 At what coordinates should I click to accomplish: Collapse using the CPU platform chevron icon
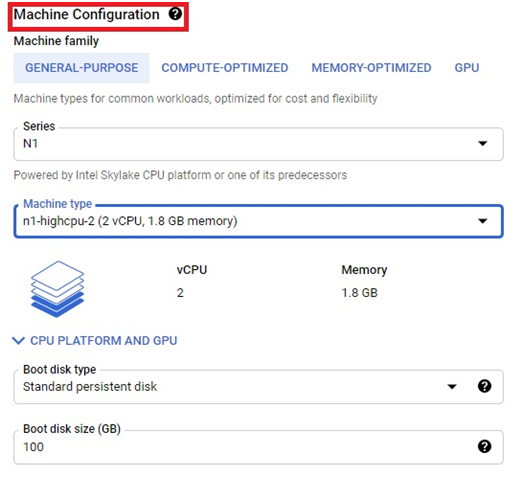tap(18, 341)
